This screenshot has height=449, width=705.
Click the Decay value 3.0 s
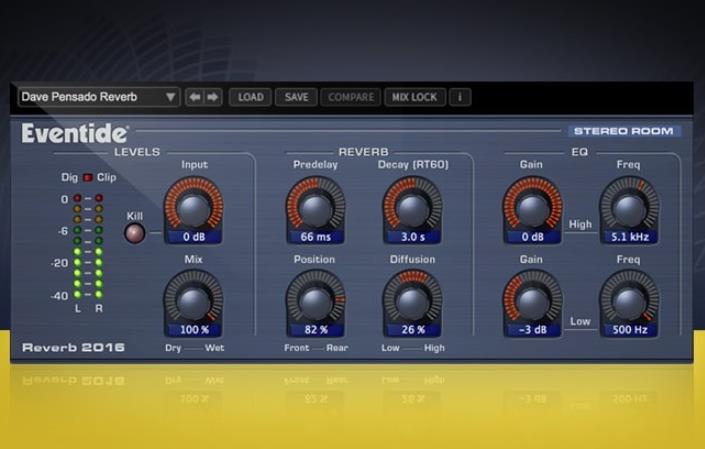(x=412, y=237)
